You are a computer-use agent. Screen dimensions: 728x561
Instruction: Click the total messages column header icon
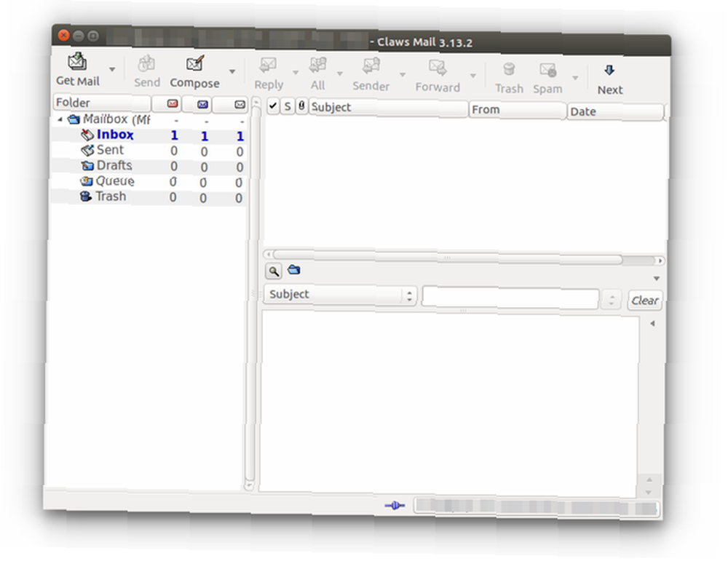click(x=240, y=104)
